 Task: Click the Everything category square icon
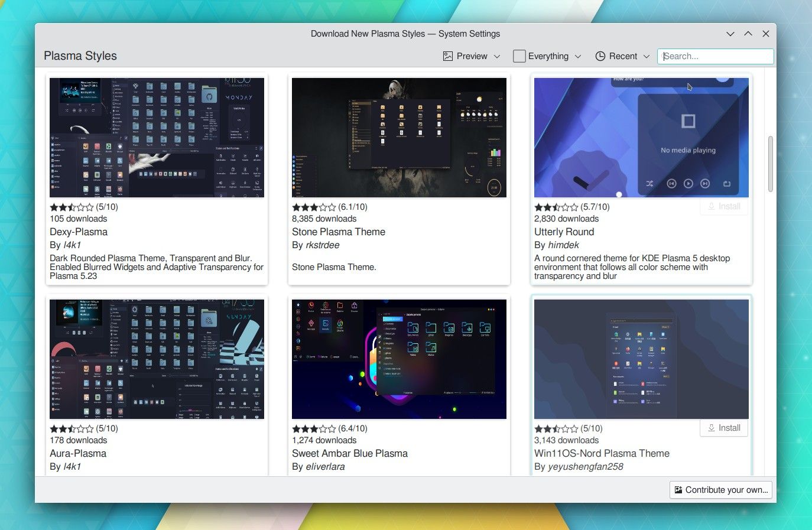coord(519,56)
